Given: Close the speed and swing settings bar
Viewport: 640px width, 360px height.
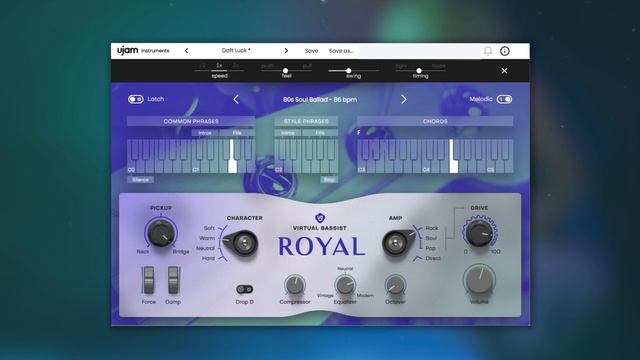Looking at the screenshot, I should pos(504,71).
